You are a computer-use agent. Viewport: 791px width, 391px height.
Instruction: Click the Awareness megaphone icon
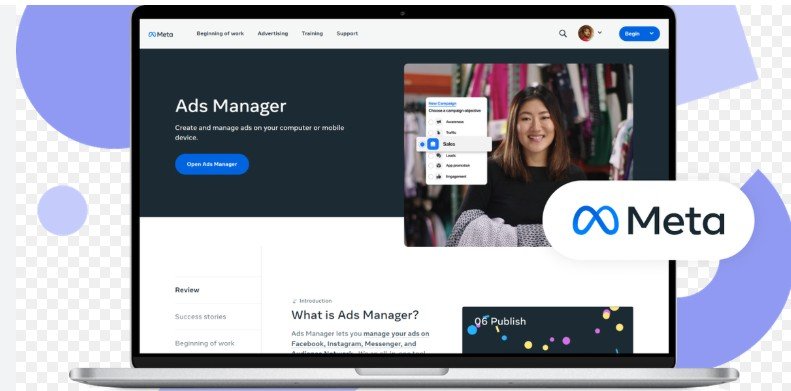(439, 122)
